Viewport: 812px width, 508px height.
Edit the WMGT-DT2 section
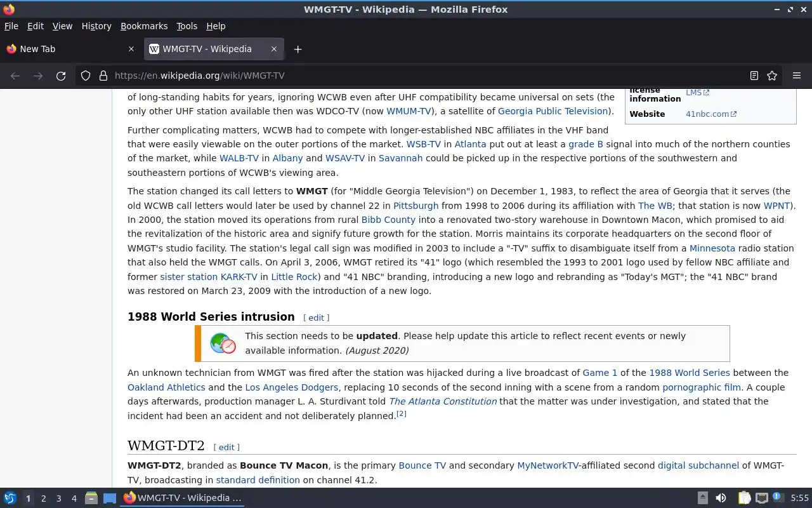coord(226,447)
